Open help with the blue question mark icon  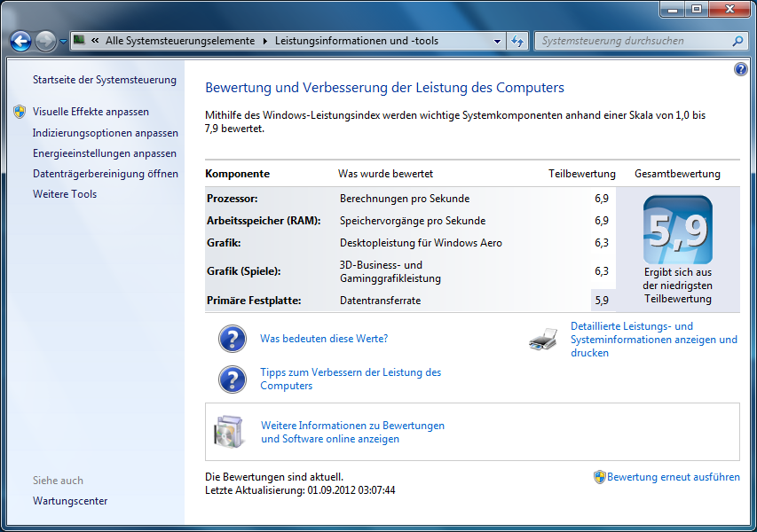[x=741, y=69]
